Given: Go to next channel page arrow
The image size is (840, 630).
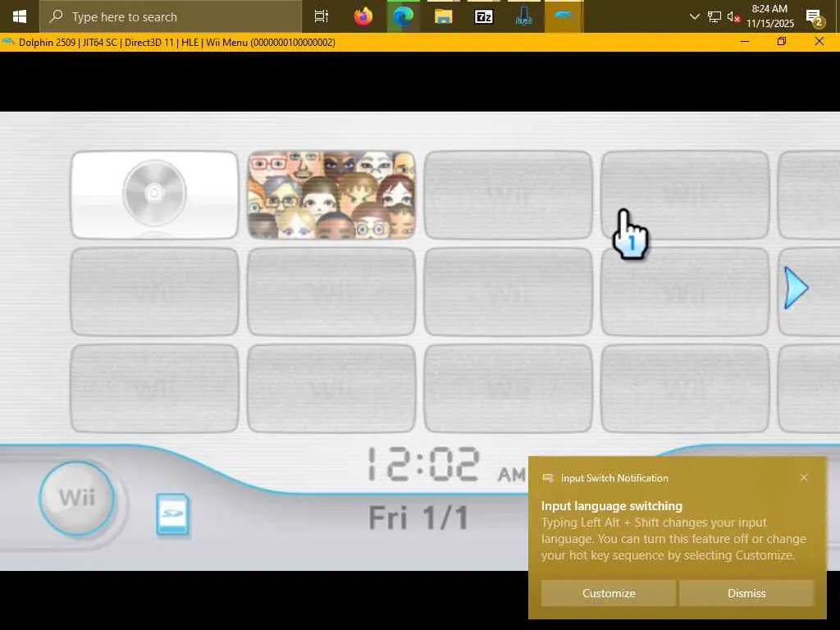Looking at the screenshot, I should pos(796,288).
